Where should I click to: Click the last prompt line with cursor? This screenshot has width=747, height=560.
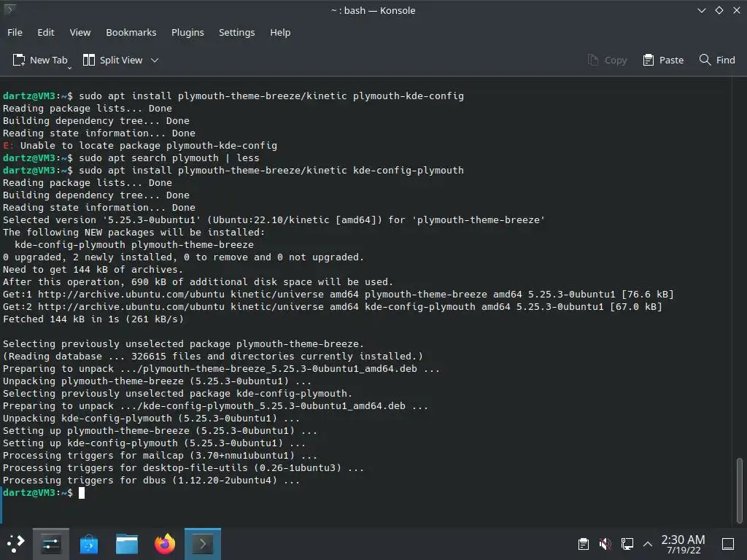click(x=44, y=493)
